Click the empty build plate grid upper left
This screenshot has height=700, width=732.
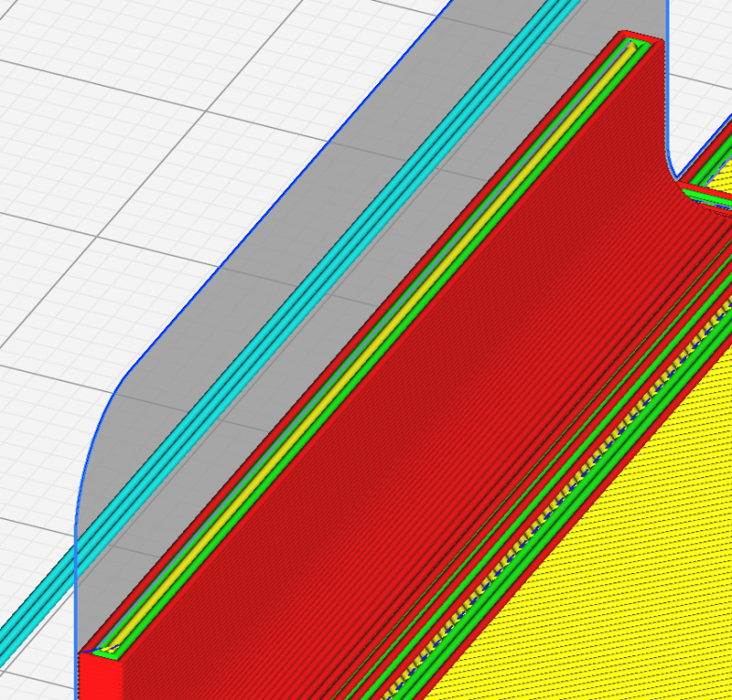140,117
